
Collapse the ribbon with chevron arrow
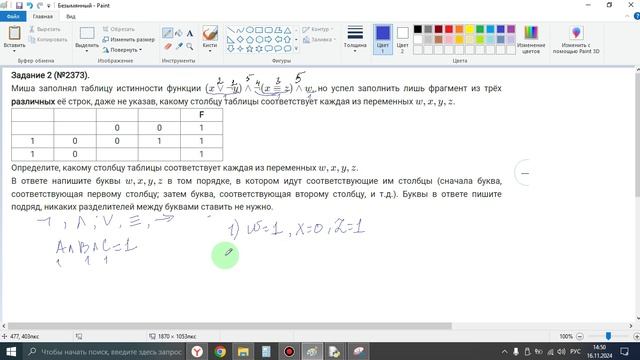(x=627, y=16)
